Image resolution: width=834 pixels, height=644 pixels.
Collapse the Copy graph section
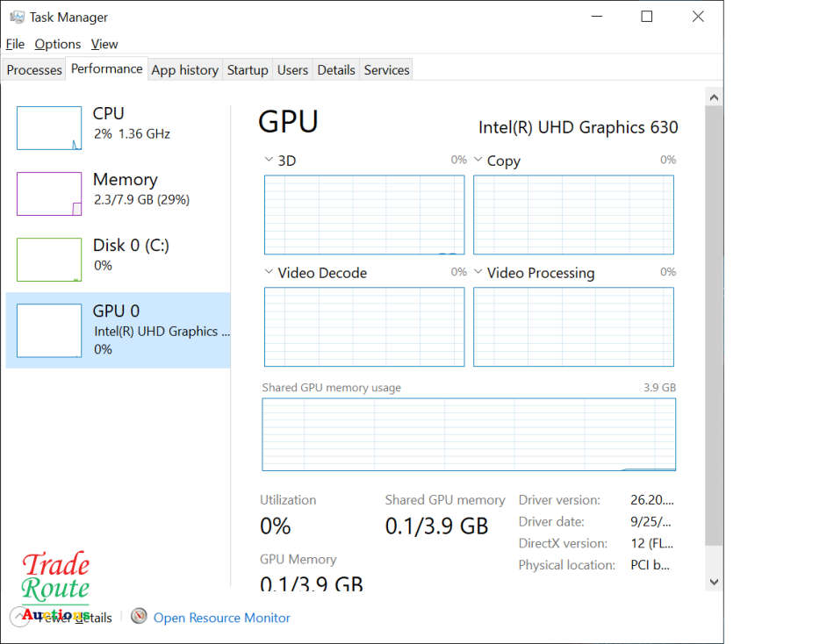coord(478,161)
